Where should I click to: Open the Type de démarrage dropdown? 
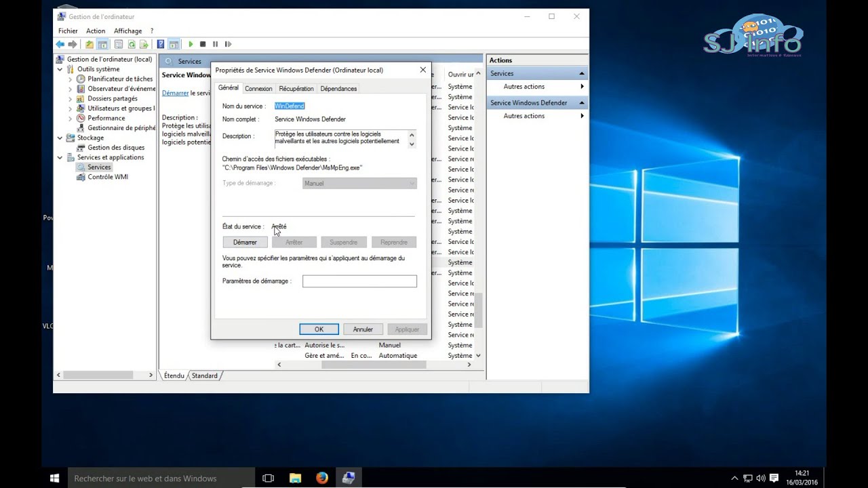pyautogui.click(x=359, y=183)
